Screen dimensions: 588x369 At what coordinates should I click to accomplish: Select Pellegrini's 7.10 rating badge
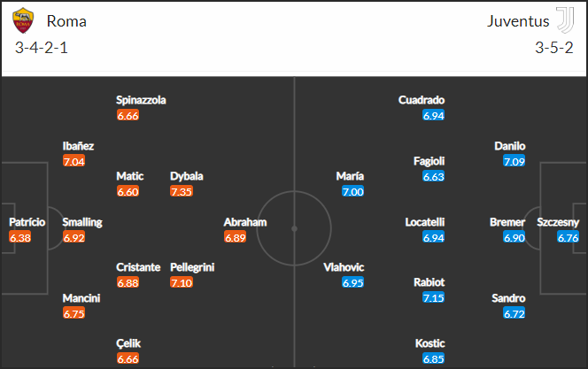pos(182,282)
